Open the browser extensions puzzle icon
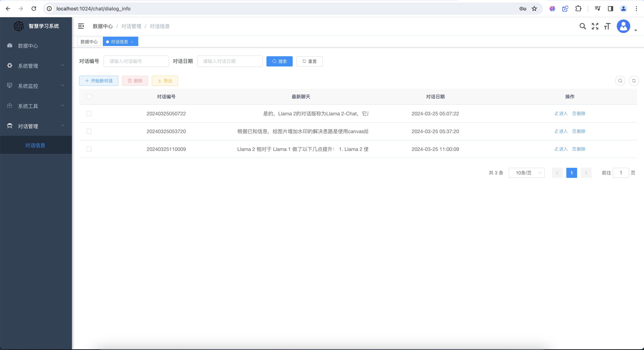The image size is (644, 350). click(x=578, y=9)
